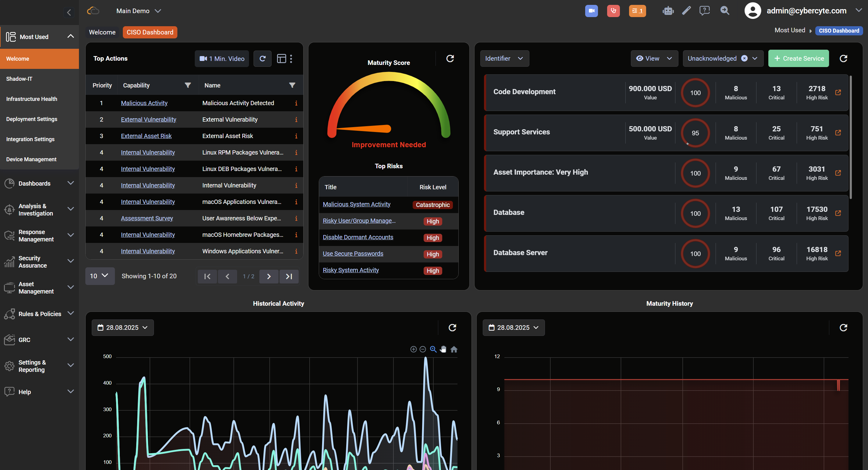The height and width of the screenshot is (470, 868).
Task: Refresh the Maturity Score panel
Action: pos(450,59)
